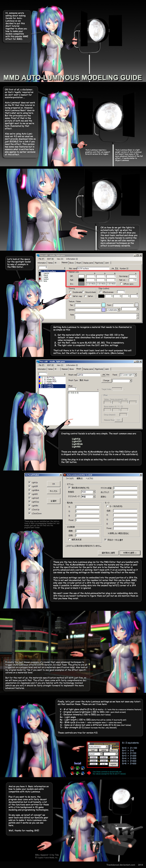Click the テクスチャ減算 input field
Viewport: 146px width, 868px height.
(125, 488)
